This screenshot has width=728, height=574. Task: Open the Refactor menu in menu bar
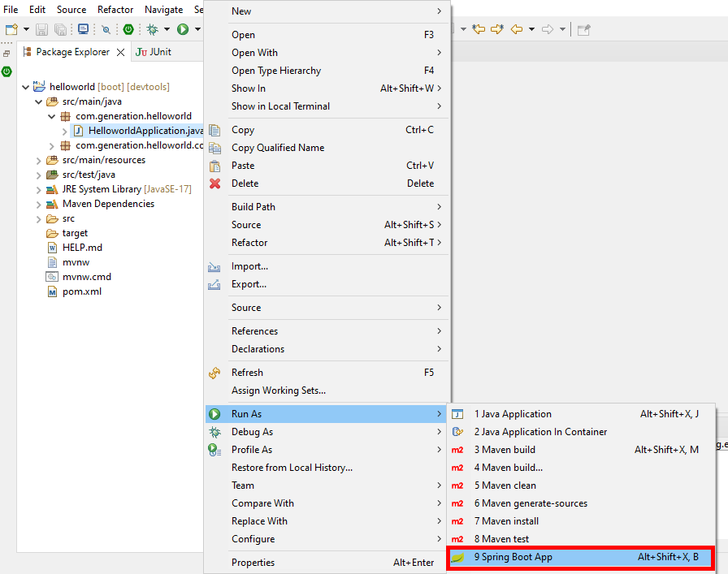(115, 9)
